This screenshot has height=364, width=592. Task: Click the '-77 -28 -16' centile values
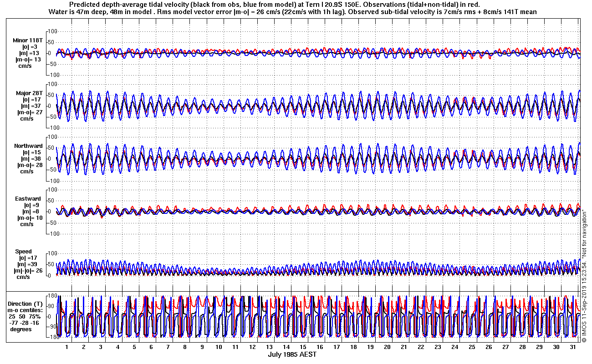click(25, 323)
